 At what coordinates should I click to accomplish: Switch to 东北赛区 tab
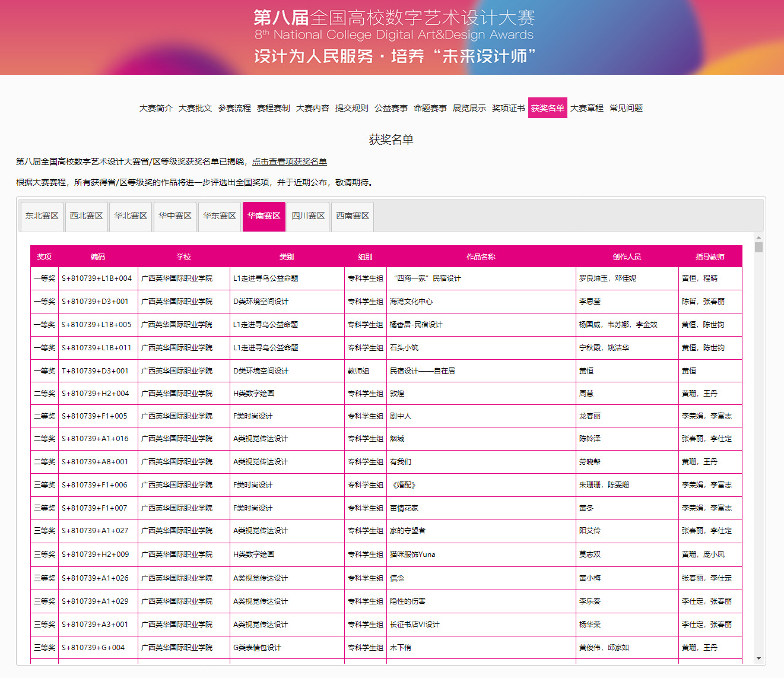pyautogui.click(x=42, y=216)
